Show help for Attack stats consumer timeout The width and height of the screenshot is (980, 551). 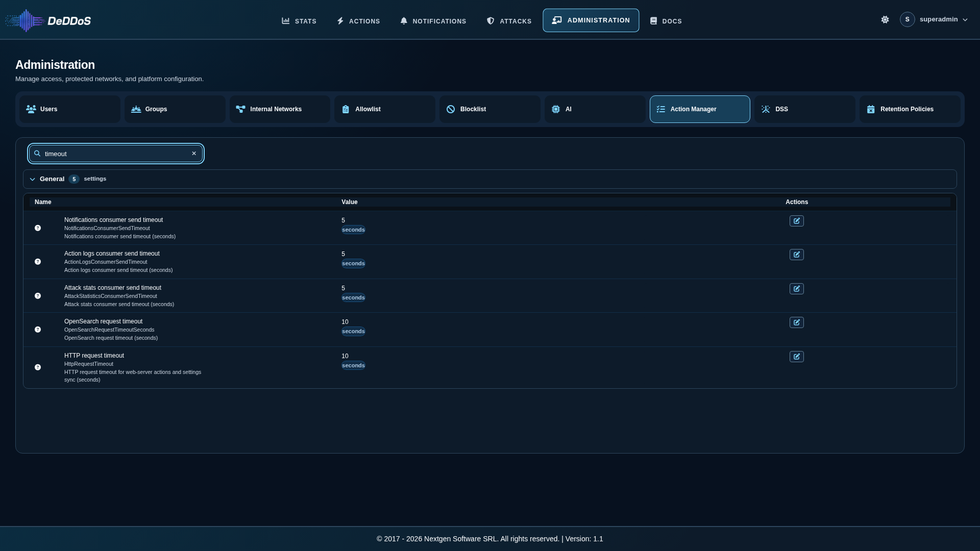pyautogui.click(x=38, y=296)
